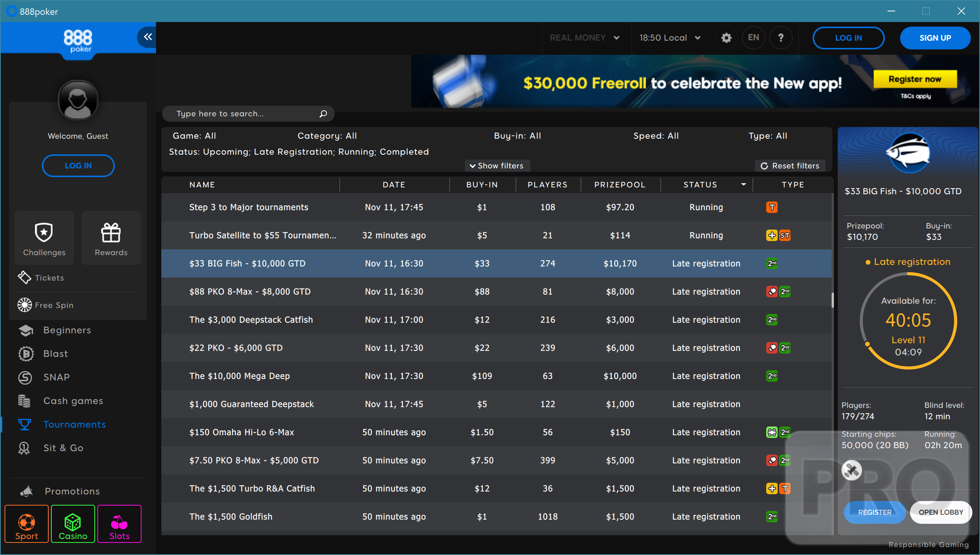Image resolution: width=980 pixels, height=555 pixels.
Task: Click the rebuy plus icon on Turbo R&A Catfish row
Action: click(x=772, y=489)
